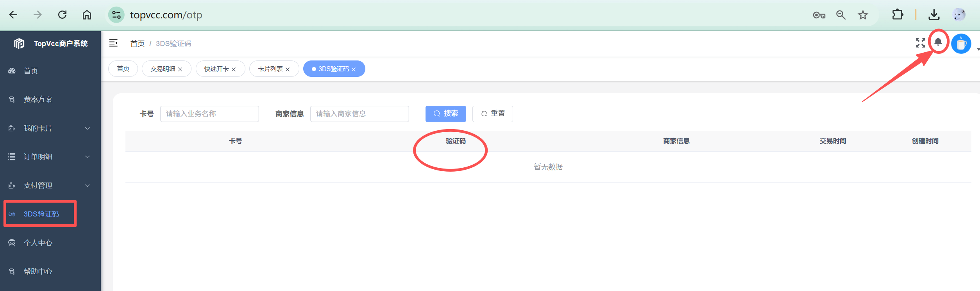Close the 快速开卡 tab

pos(234,69)
